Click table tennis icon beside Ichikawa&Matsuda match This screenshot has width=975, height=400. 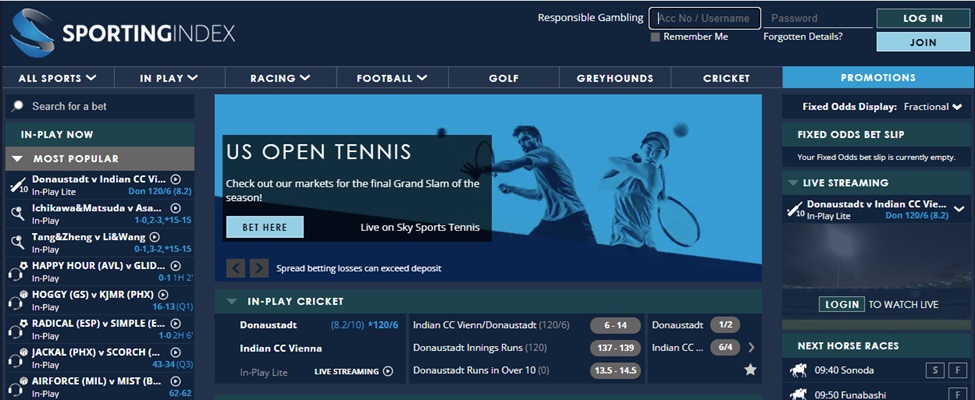[x=17, y=213]
